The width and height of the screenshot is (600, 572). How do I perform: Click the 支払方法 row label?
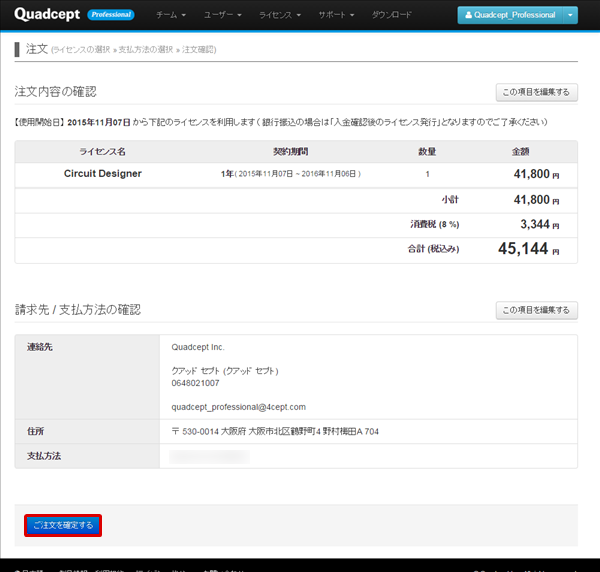(44, 456)
